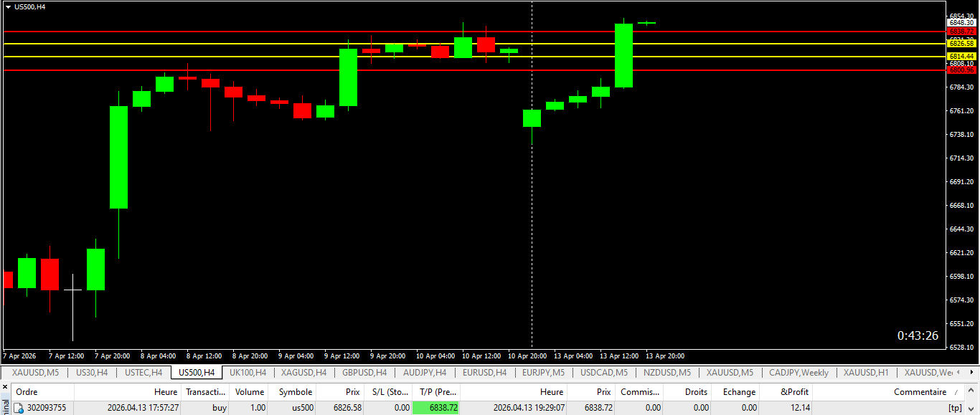
Task: Sort orders by the &Profit column header
Action: point(794,392)
